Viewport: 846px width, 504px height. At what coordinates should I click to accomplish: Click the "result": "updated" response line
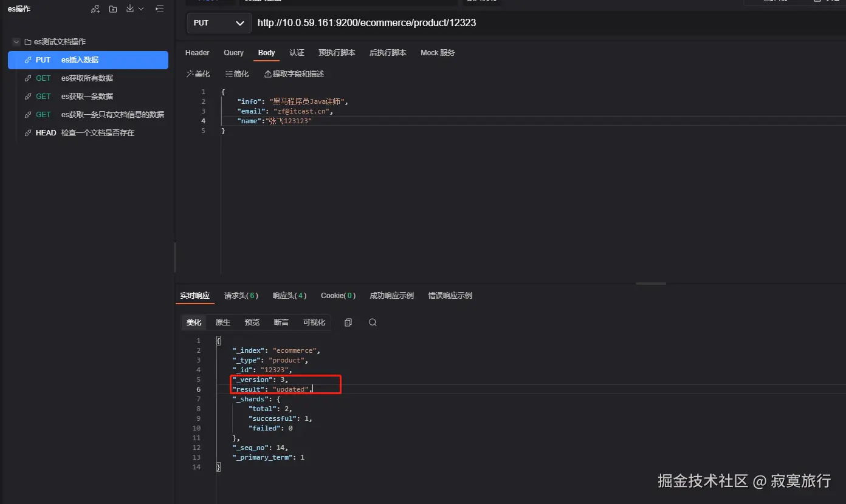pos(272,389)
